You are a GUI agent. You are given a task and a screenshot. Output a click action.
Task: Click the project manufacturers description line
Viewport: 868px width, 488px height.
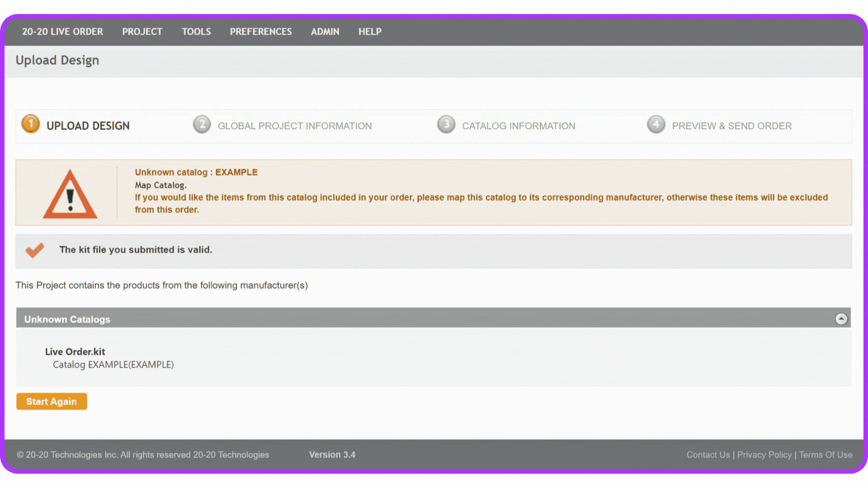162,285
